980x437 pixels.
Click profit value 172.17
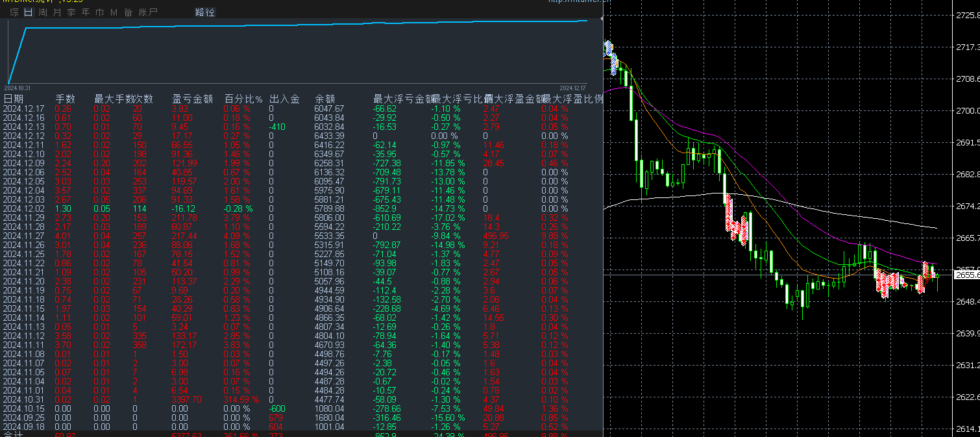click(x=184, y=345)
